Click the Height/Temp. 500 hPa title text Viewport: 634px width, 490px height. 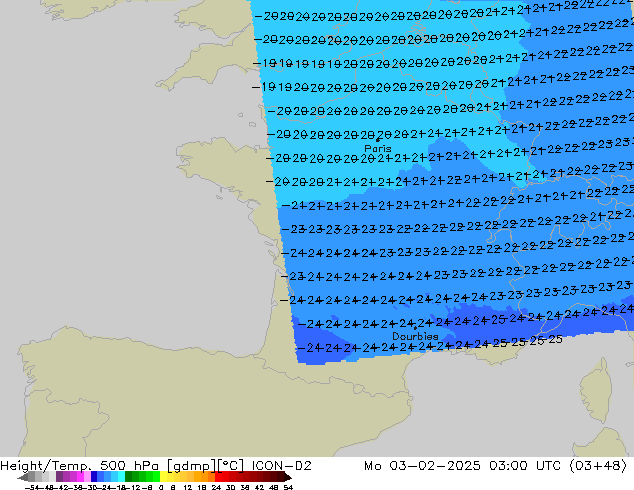(81, 466)
